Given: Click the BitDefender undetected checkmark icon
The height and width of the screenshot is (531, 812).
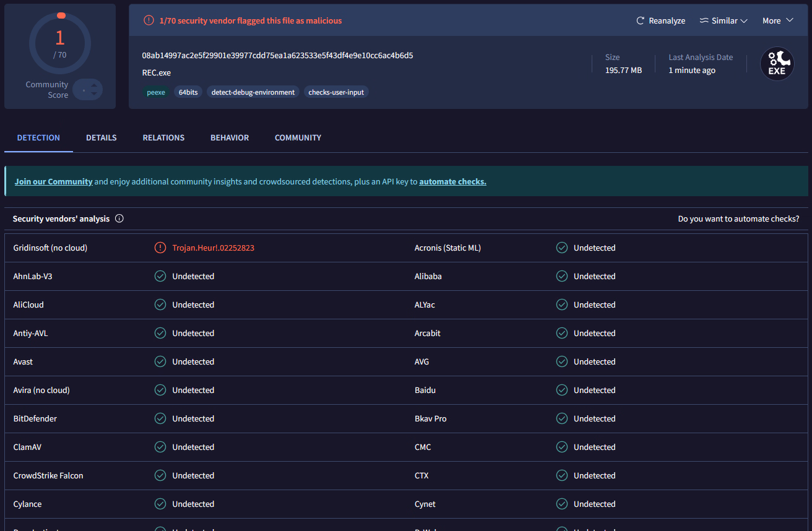Looking at the screenshot, I should [160, 418].
